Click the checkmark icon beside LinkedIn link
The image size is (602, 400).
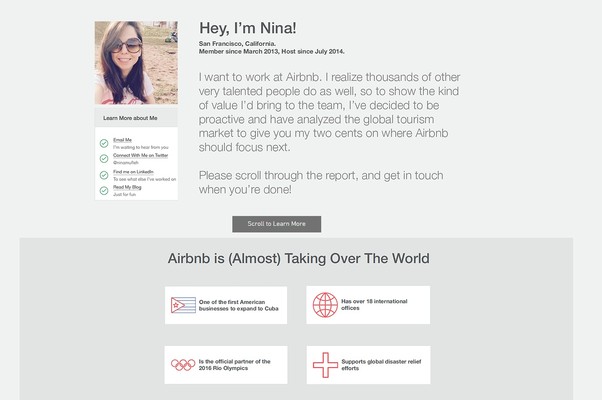(104, 174)
